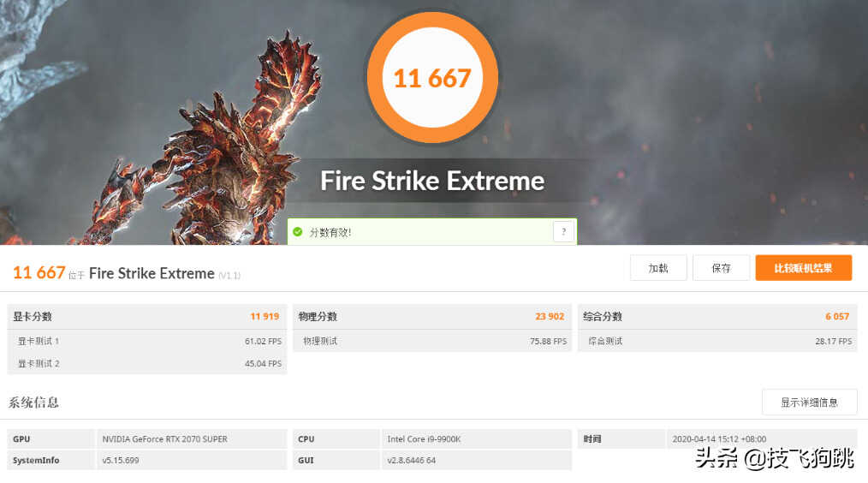The height and width of the screenshot is (483, 868).
Task: Click the orange 11 667 score circle
Action: (432, 78)
